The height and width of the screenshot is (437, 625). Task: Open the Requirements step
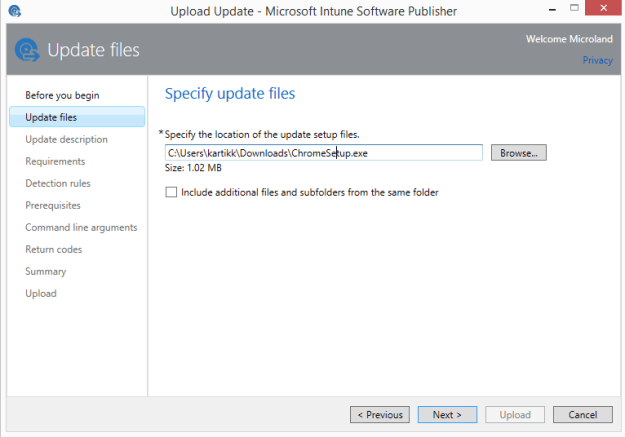(x=55, y=161)
